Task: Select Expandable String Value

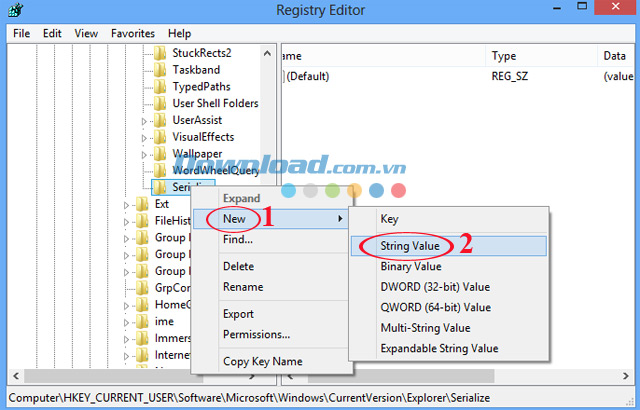Action: point(449,348)
